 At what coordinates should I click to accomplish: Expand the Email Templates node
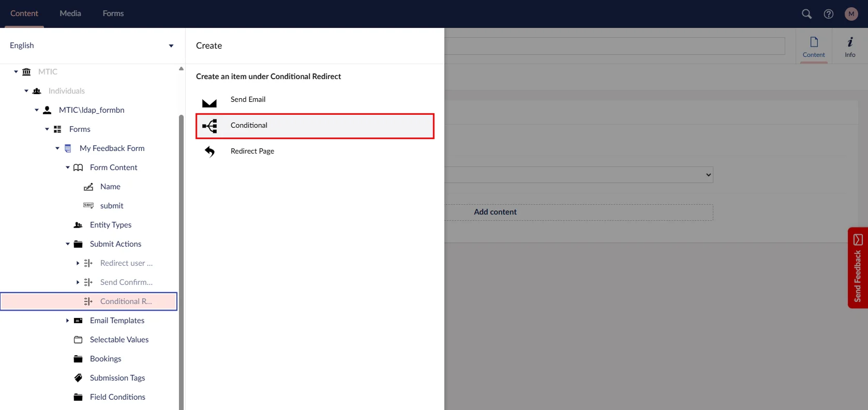(68, 321)
